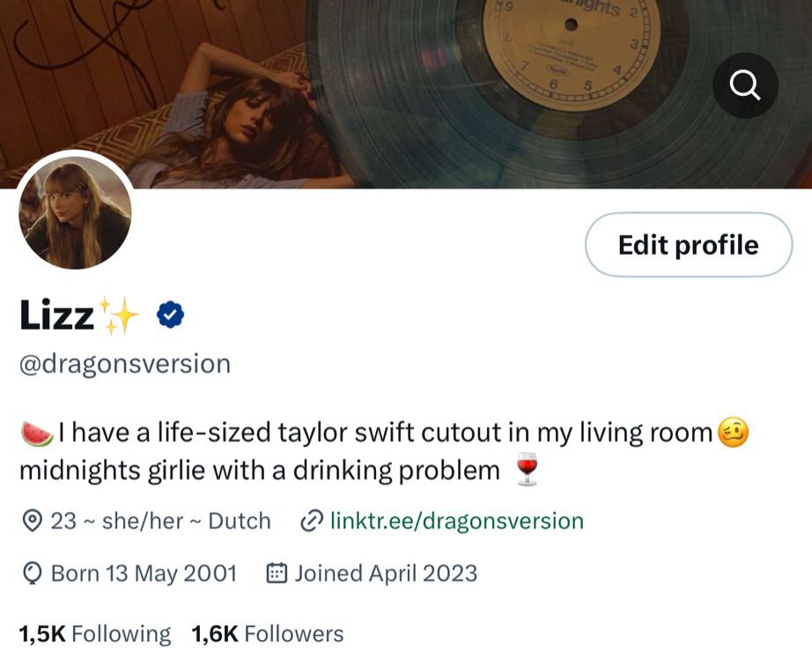View the 1,5K Following list
The image size is (812, 672).
pos(95,634)
